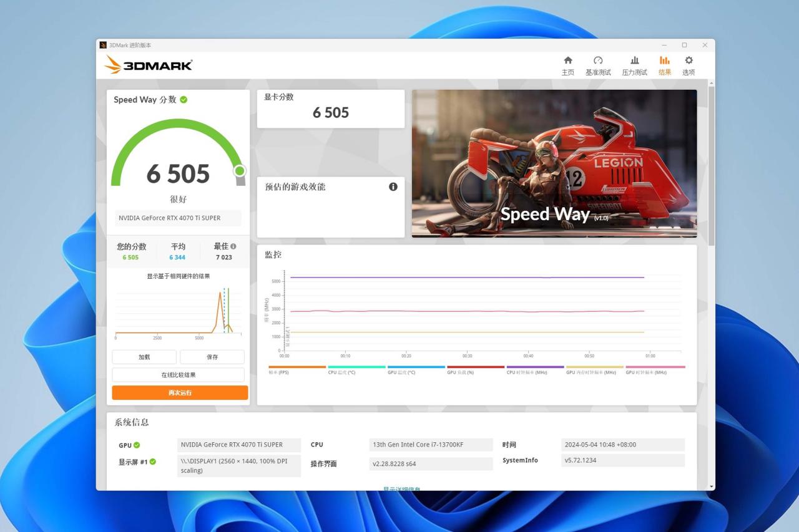Click the 显卡分数 6 505 value

(x=331, y=113)
